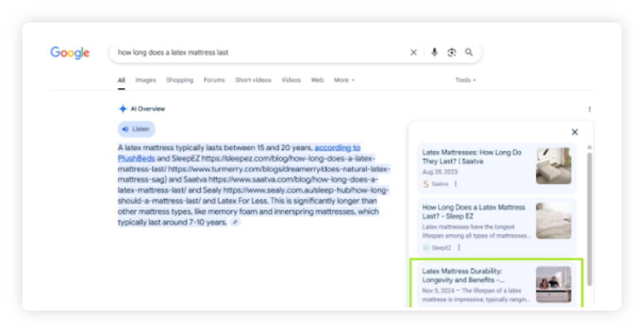Switch to the Shopping tab
Image resolution: width=644 pixels, height=333 pixels.
180,80
